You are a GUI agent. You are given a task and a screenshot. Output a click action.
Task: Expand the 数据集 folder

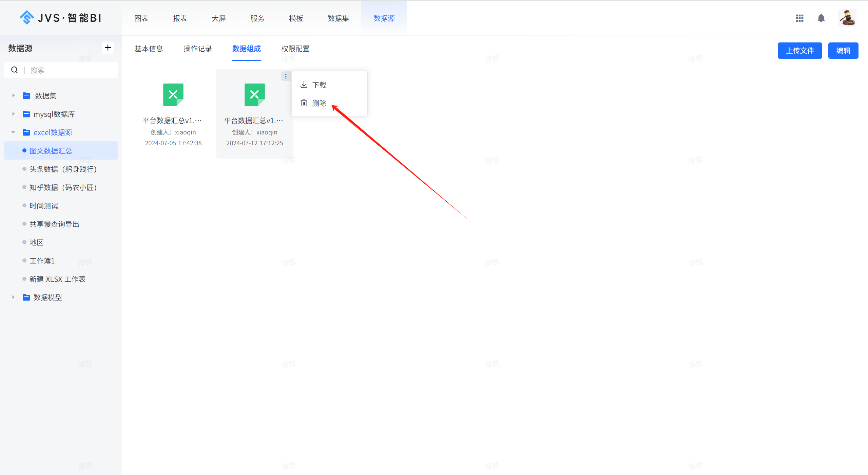(13, 96)
